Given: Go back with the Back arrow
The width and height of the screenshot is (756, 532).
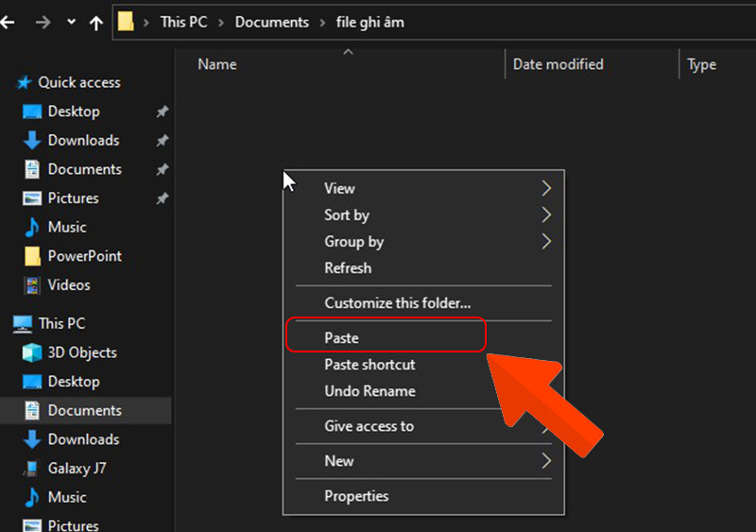Looking at the screenshot, I should click(x=8, y=22).
